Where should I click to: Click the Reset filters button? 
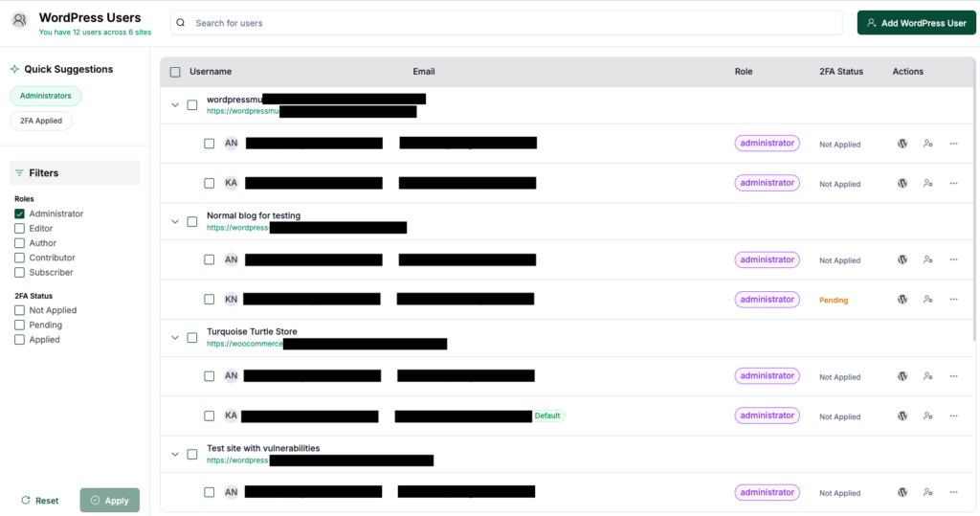(40, 501)
